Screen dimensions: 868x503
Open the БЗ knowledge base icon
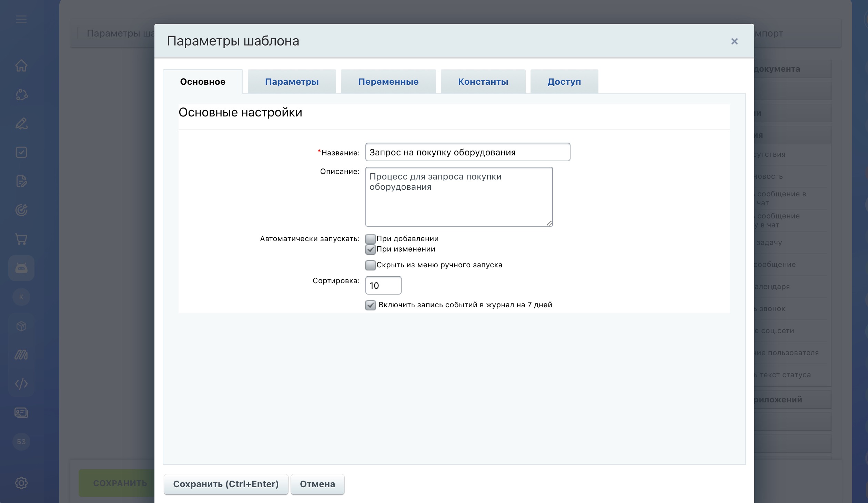click(x=21, y=442)
